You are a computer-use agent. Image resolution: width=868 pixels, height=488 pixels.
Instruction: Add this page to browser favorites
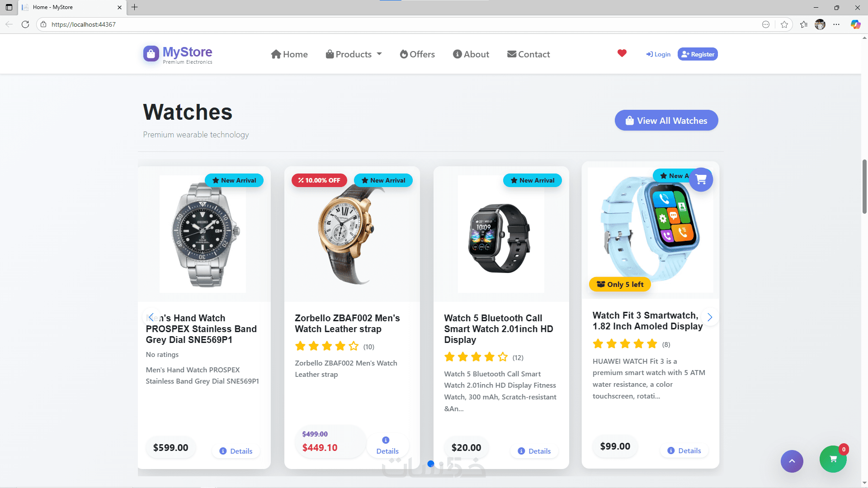pos(784,24)
